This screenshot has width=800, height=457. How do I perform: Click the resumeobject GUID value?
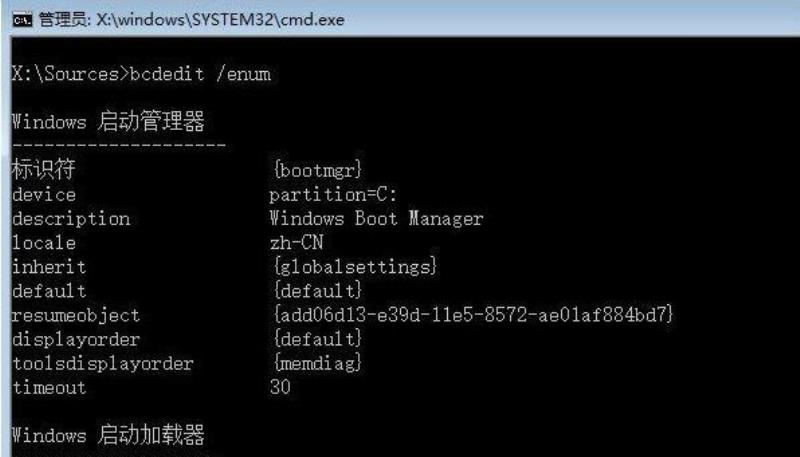473,315
